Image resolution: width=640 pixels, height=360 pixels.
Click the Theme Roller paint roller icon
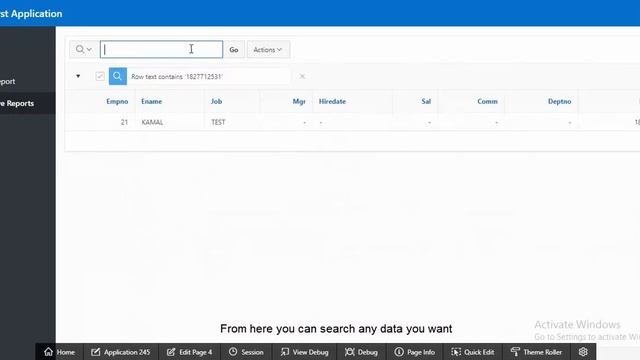[x=515, y=352]
